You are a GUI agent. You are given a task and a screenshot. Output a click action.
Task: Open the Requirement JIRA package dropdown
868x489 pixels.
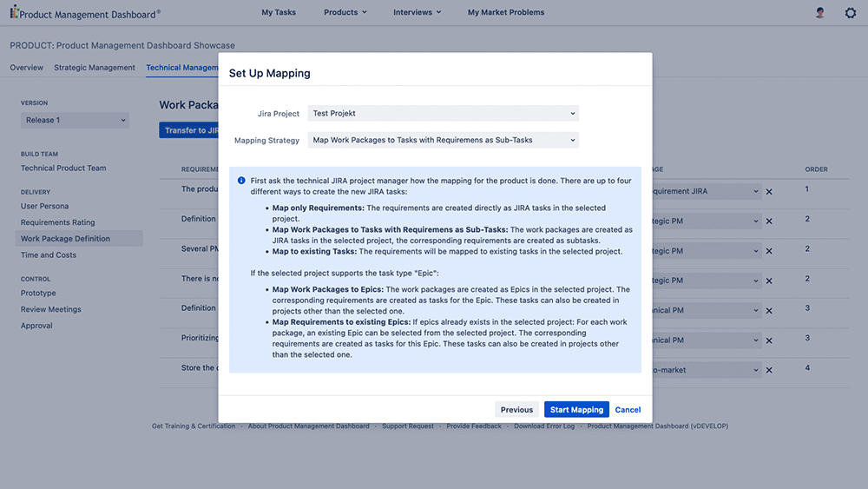click(x=707, y=191)
